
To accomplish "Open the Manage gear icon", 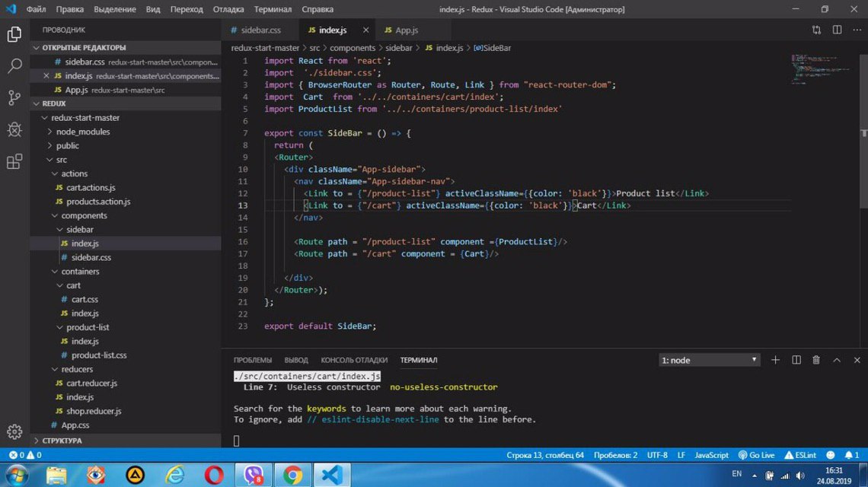I will click(14, 431).
